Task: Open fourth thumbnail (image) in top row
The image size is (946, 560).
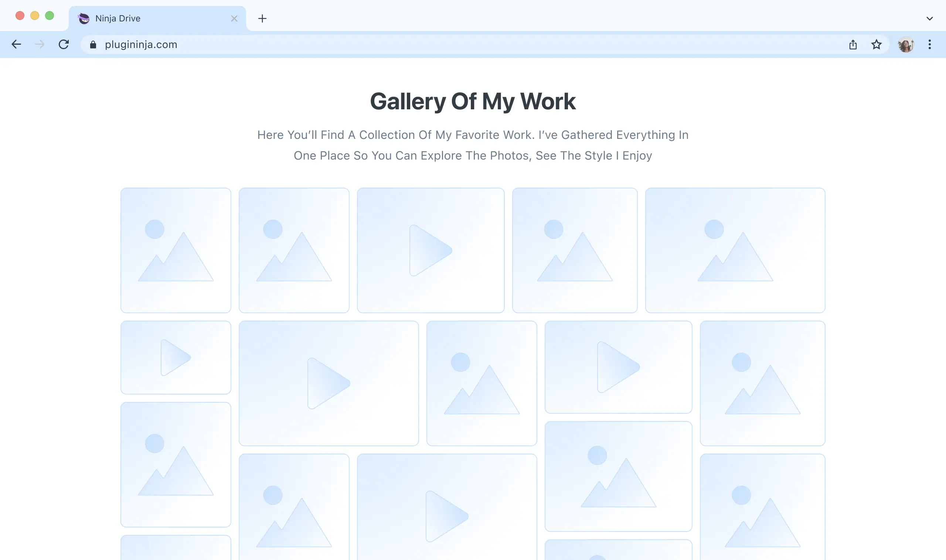Action: [x=575, y=250]
